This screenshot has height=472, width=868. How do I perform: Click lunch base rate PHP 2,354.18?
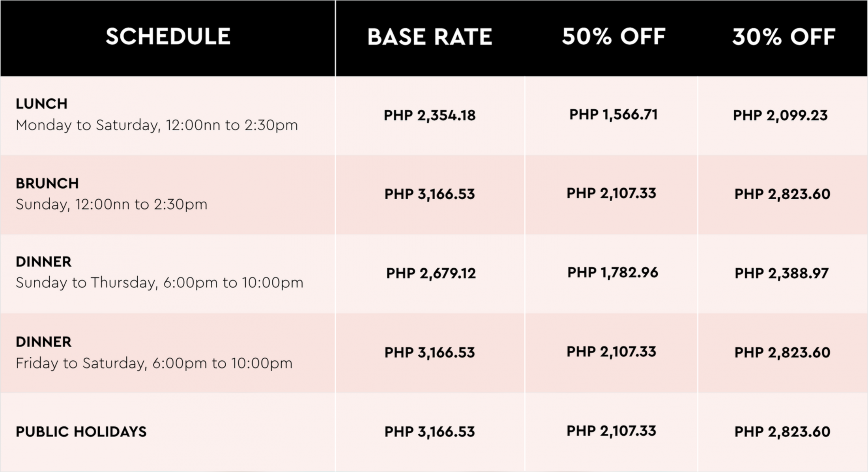pyautogui.click(x=430, y=116)
